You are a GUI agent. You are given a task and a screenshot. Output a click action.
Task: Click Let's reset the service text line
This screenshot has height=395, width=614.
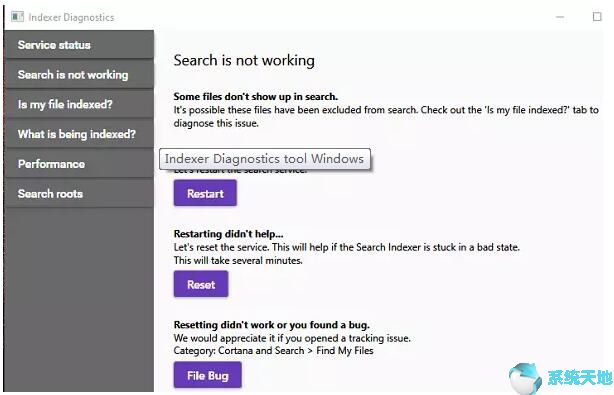(x=347, y=247)
